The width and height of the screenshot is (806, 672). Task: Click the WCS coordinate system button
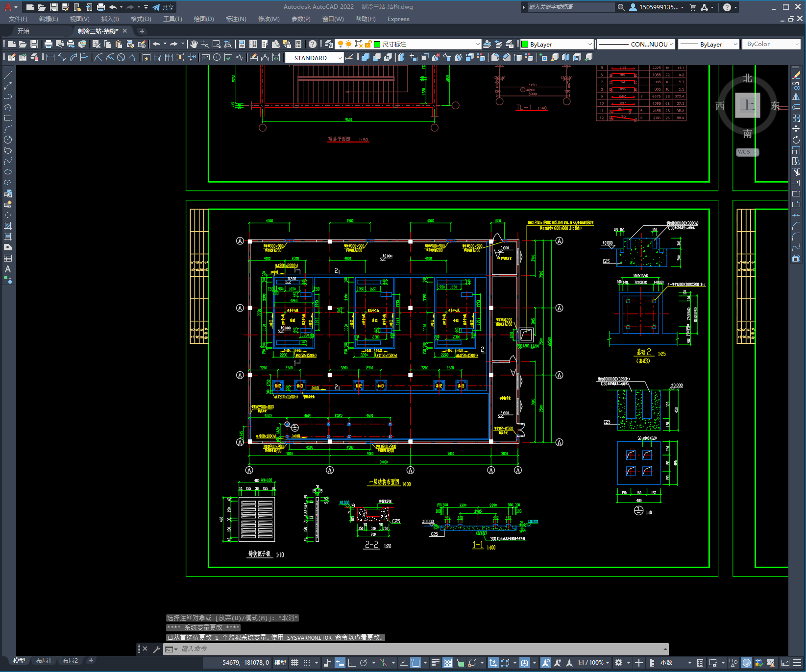pos(747,152)
